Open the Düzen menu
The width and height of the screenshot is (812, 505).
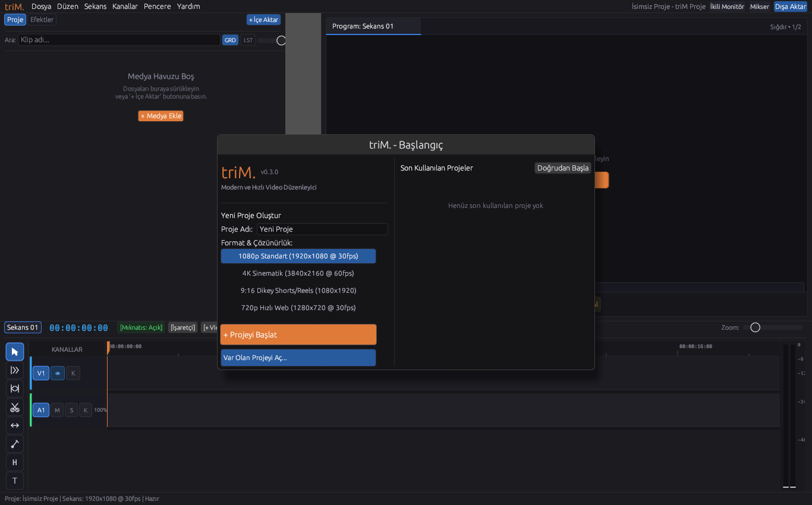point(68,7)
